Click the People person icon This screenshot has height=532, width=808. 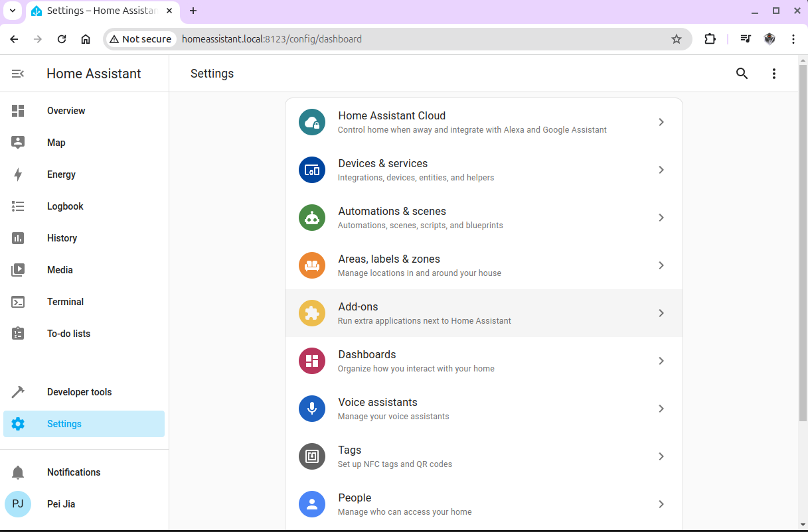[x=312, y=504]
